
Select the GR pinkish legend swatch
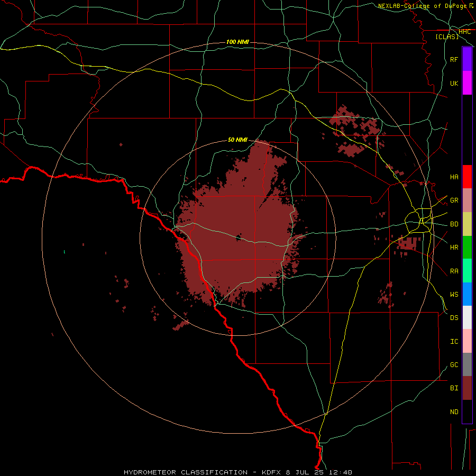pyautogui.click(x=467, y=200)
